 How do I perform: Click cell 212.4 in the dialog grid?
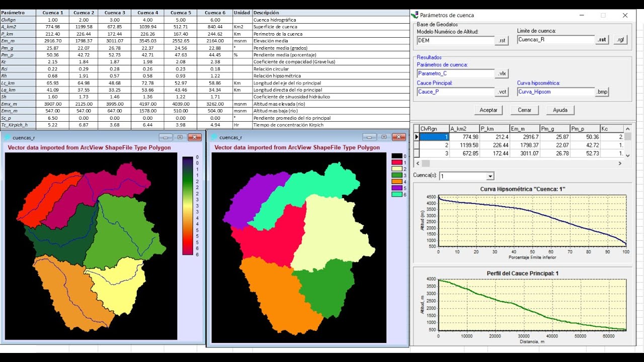[494, 136]
